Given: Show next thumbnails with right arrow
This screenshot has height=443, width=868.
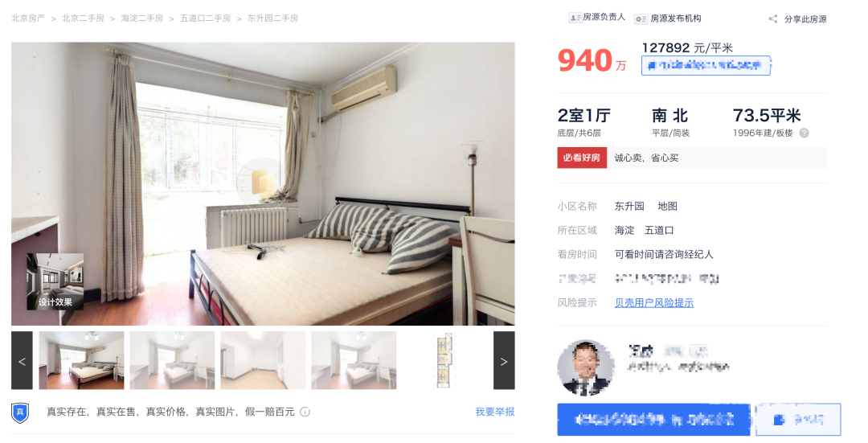Looking at the screenshot, I should (x=504, y=360).
